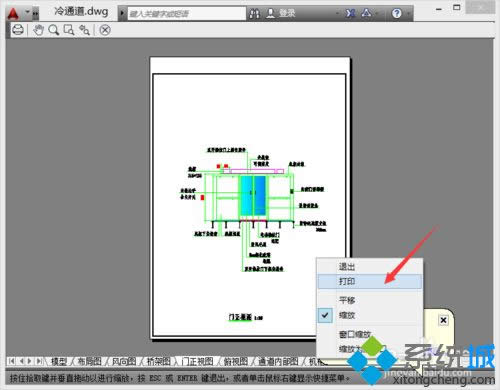Click the binoculars search icon
Screen dimensions: 500x390
[x=255, y=14]
